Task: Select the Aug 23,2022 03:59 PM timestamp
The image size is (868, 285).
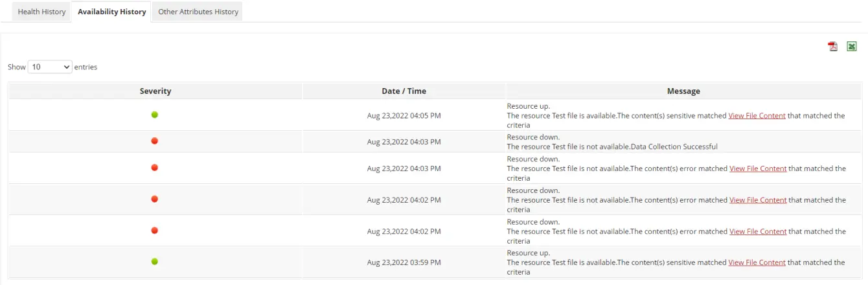Action: click(x=404, y=262)
